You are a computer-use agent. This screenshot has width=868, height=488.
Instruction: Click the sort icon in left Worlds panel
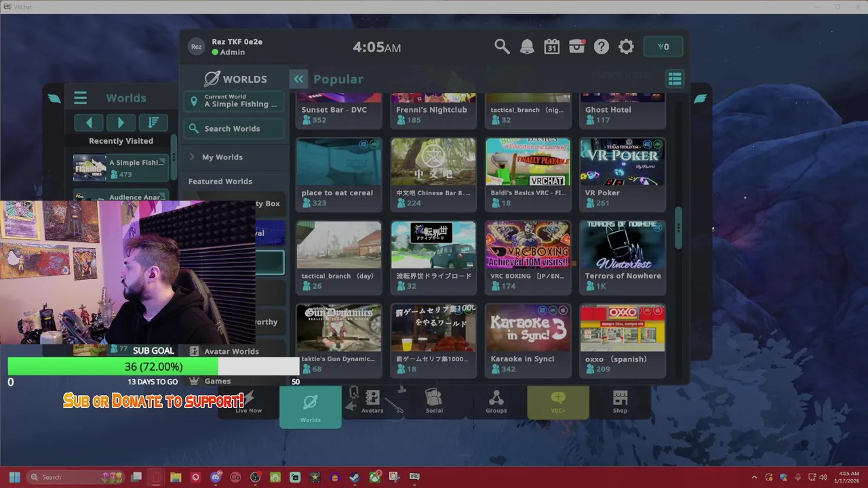pyautogui.click(x=153, y=123)
